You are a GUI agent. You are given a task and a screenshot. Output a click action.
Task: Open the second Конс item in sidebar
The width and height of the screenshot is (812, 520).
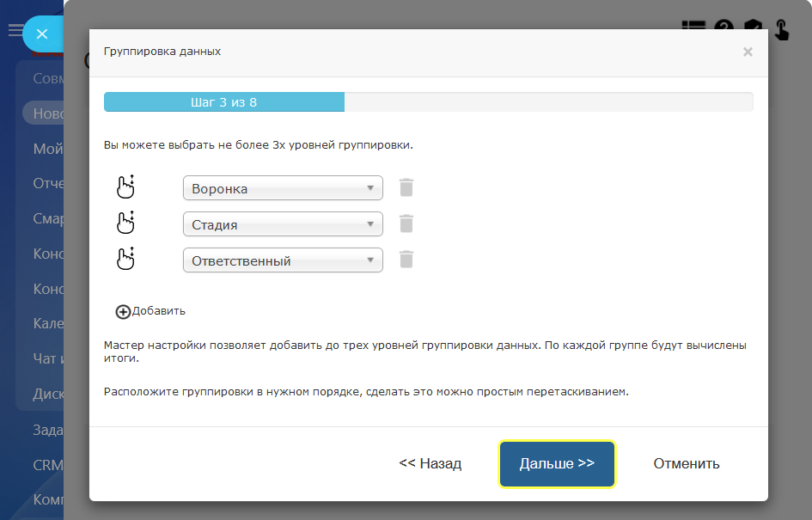pos(47,289)
